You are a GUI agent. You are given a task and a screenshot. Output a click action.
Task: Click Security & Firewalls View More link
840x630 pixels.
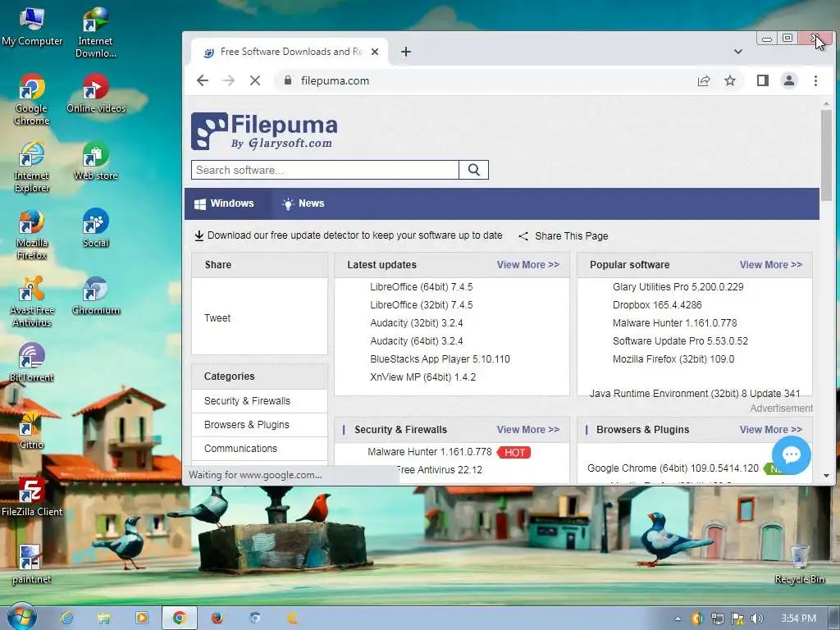tap(527, 430)
